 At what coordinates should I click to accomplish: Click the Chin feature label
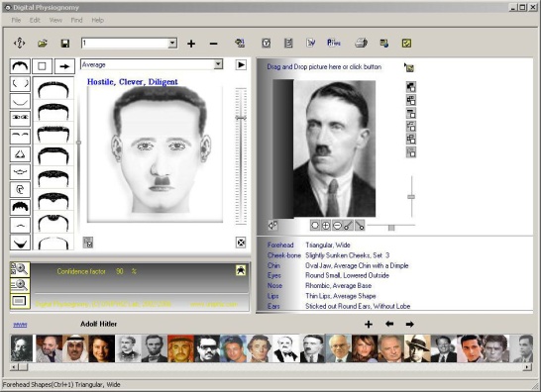[273, 266]
